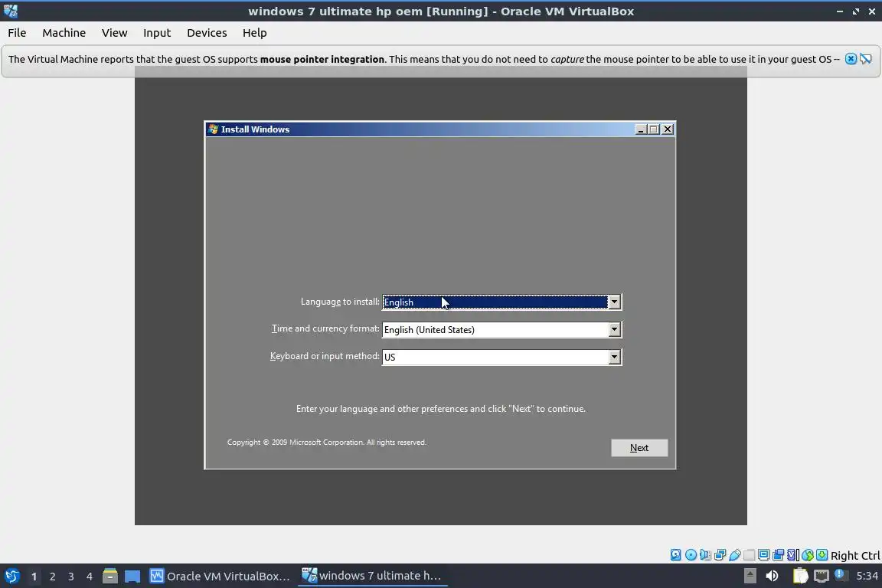Click the Keyboard or input method label
882x588 pixels.
pos(325,356)
